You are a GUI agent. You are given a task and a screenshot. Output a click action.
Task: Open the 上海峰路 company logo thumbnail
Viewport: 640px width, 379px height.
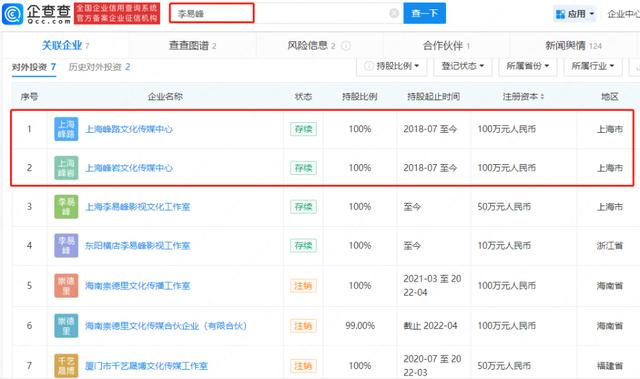(x=66, y=129)
